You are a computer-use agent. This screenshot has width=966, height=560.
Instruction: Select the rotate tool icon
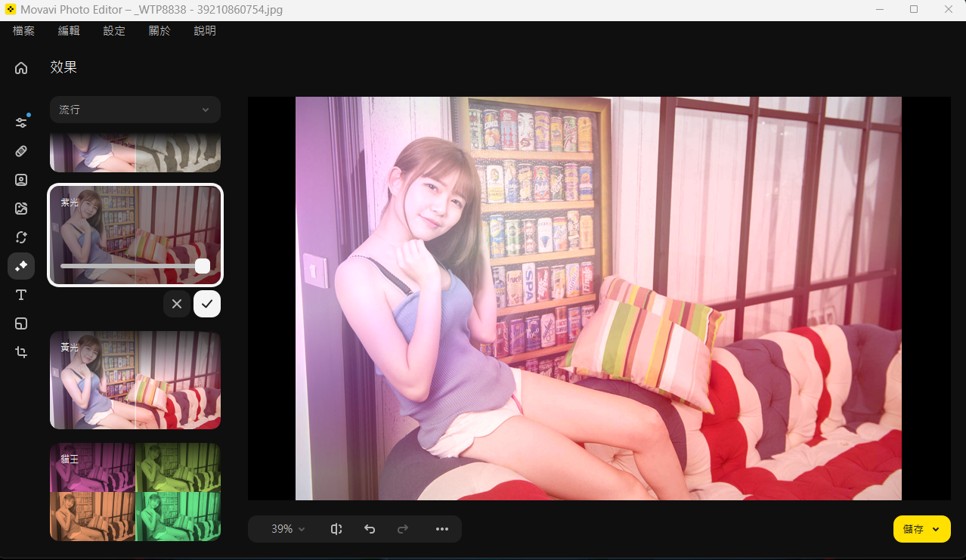(x=21, y=237)
